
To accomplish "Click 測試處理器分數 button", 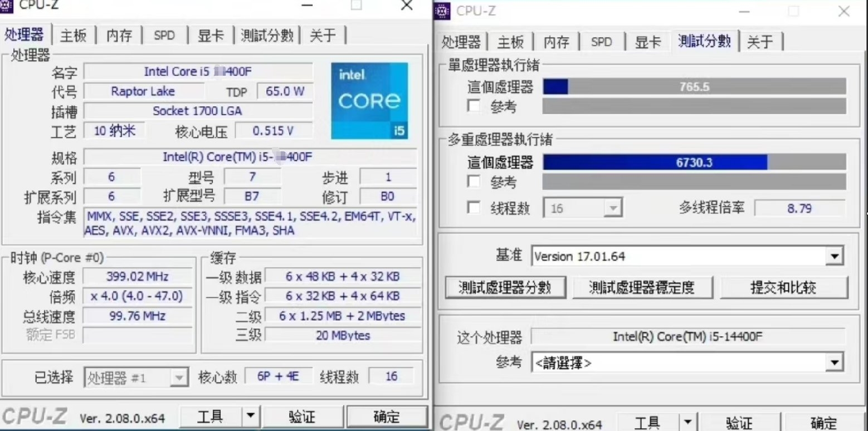I will (x=505, y=287).
